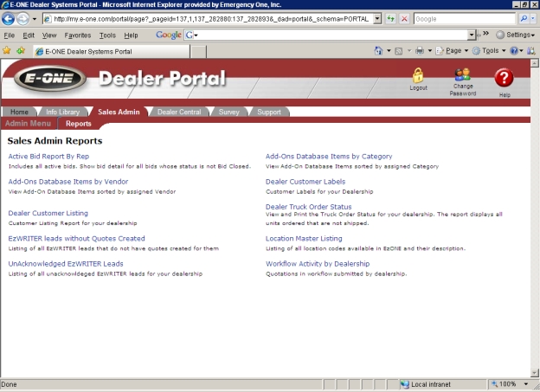This screenshot has height=392, width=540.
Task: Open the Print options dropdown arrow
Action: tap(430, 51)
